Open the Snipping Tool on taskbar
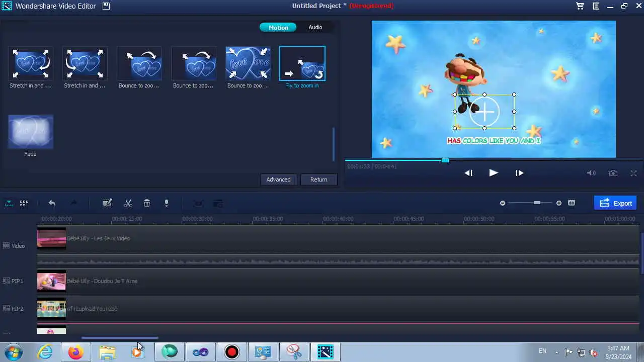Image resolution: width=644 pixels, height=362 pixels. click(294, 352)
